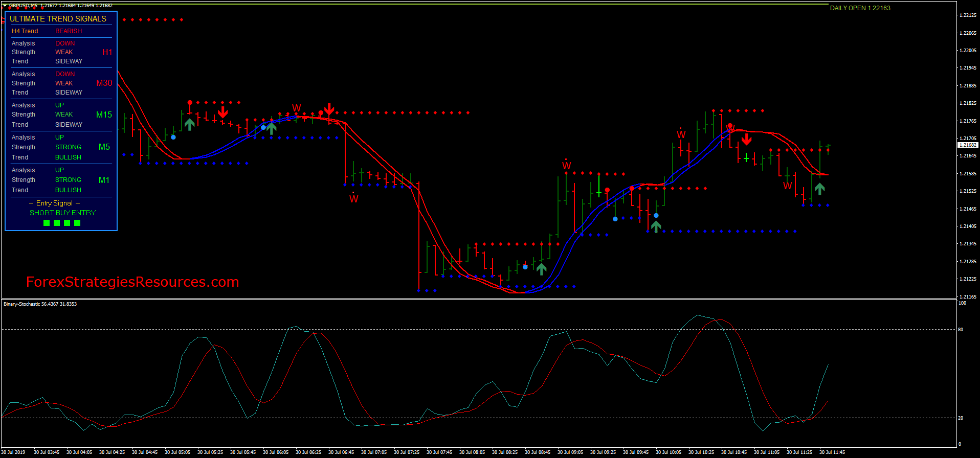Click the BULLISH trend value in the M1 section
The height and width of the screenshot is (458, 980).
coord(68,190)
